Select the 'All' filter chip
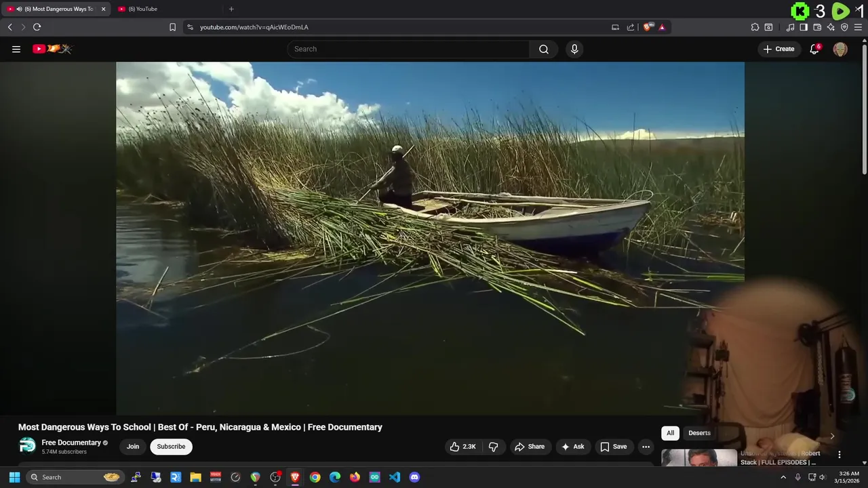Image resolution: width=868 pixels, height=488 pixels. coord(670,433)
